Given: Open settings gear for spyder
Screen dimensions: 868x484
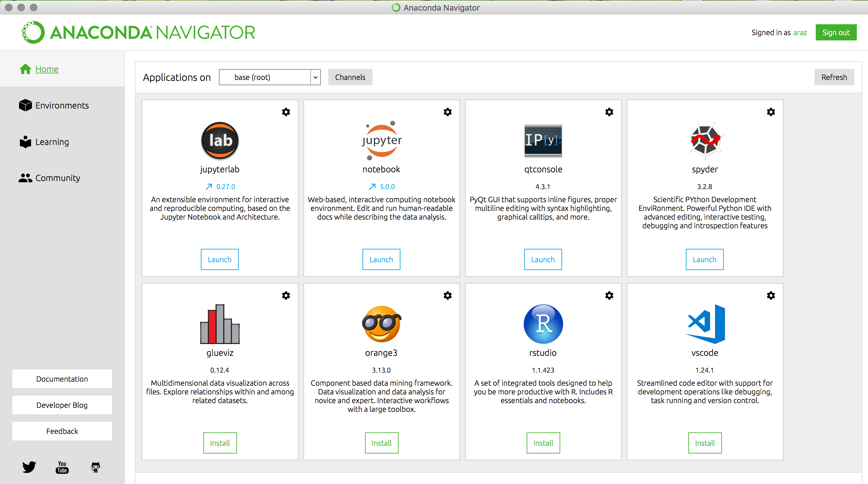Looking at the screenshot, I should click(771, 112).
